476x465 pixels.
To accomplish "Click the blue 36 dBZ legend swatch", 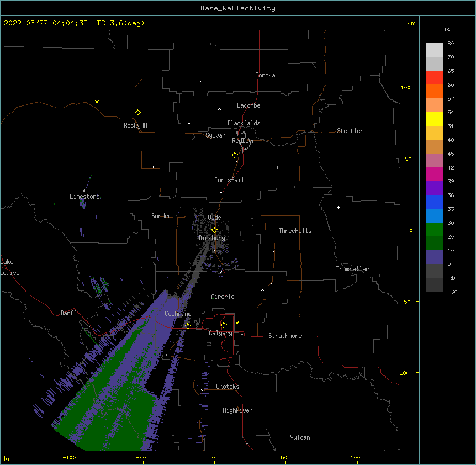I will pyautogui.click(x=434, y=202).
